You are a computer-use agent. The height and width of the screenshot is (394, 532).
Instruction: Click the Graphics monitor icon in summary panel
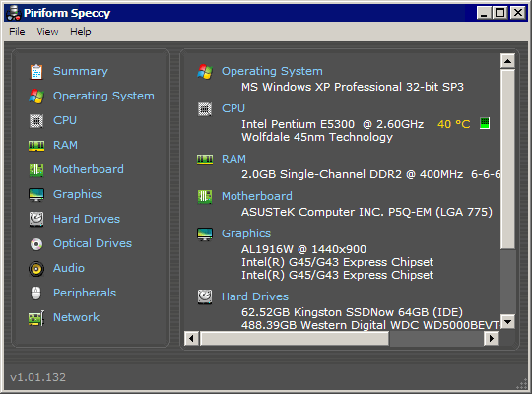(x=205, y=234)
